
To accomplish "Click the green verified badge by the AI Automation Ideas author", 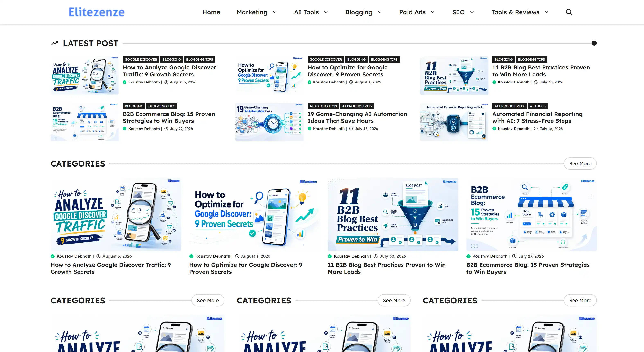I will pyautogui.click(x=310, y=129).
